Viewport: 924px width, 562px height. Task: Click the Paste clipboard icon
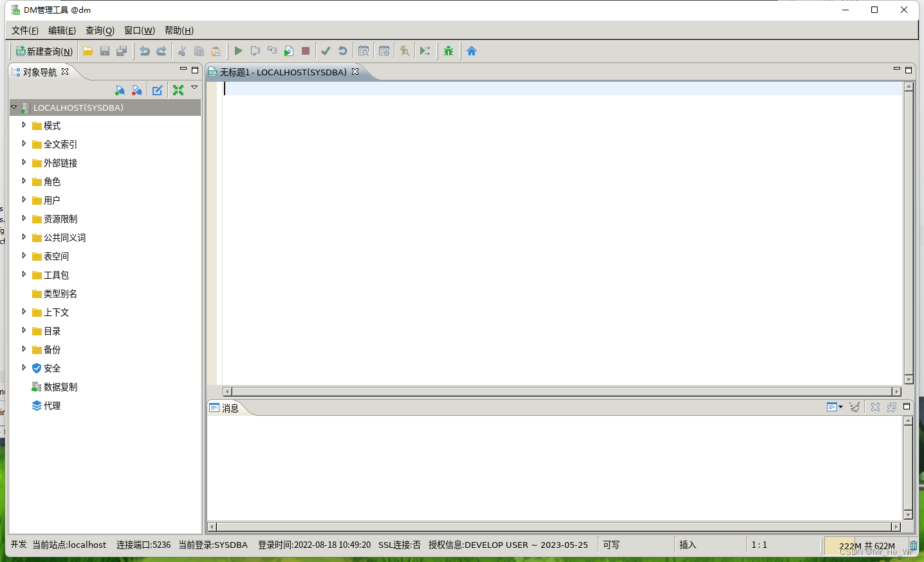pos(216,52)
